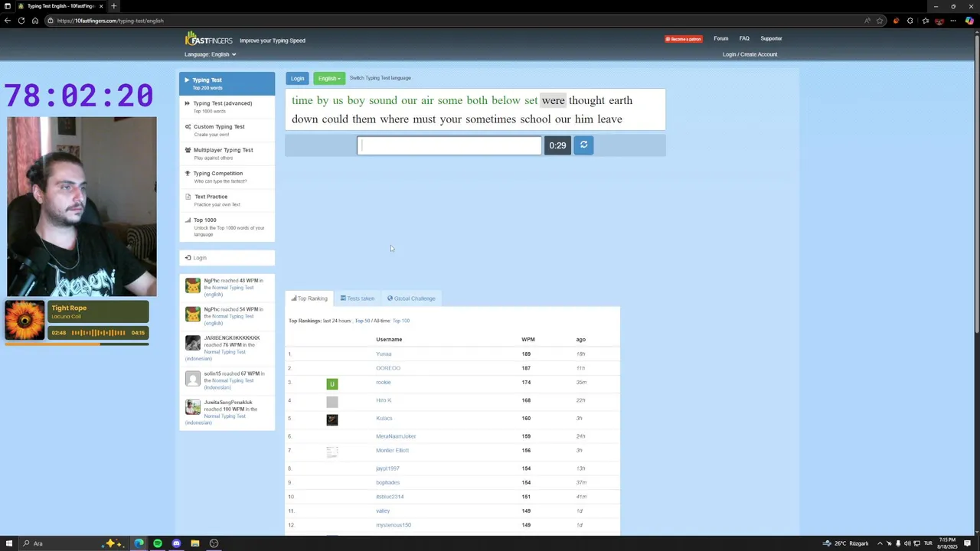Open the FAQ link
980x551 pixels.
(x=744, y=38)
